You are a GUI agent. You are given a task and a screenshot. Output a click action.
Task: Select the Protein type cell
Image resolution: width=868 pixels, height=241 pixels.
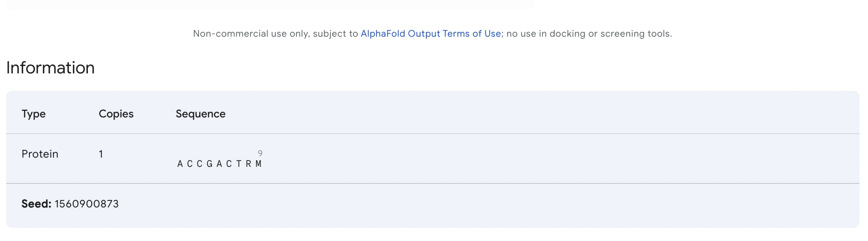pos(40,154)
